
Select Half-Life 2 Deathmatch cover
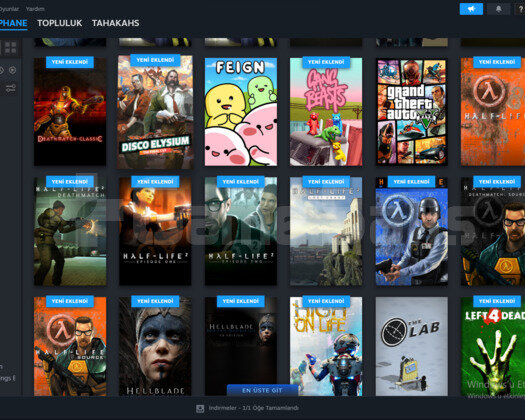(70, 231)
